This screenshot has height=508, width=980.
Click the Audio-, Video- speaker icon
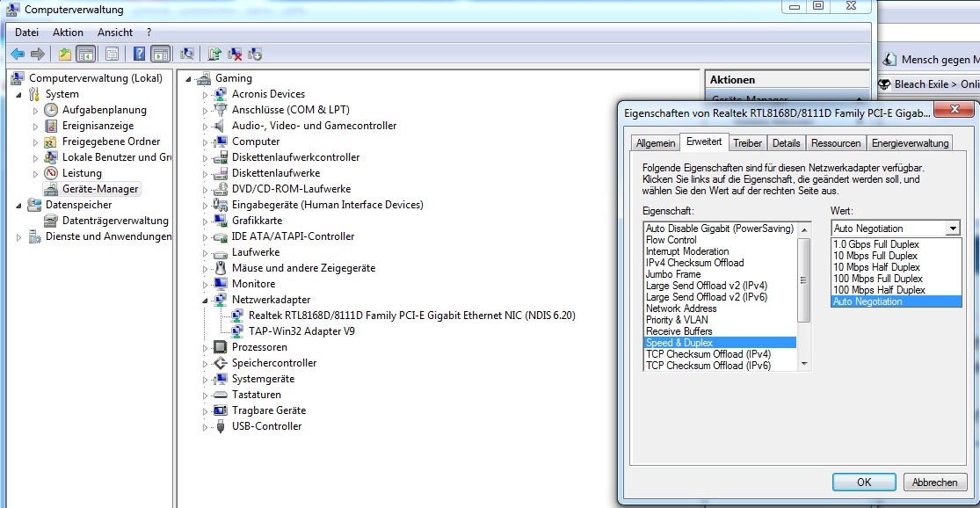pyautogui.click(x=220, y=126)
